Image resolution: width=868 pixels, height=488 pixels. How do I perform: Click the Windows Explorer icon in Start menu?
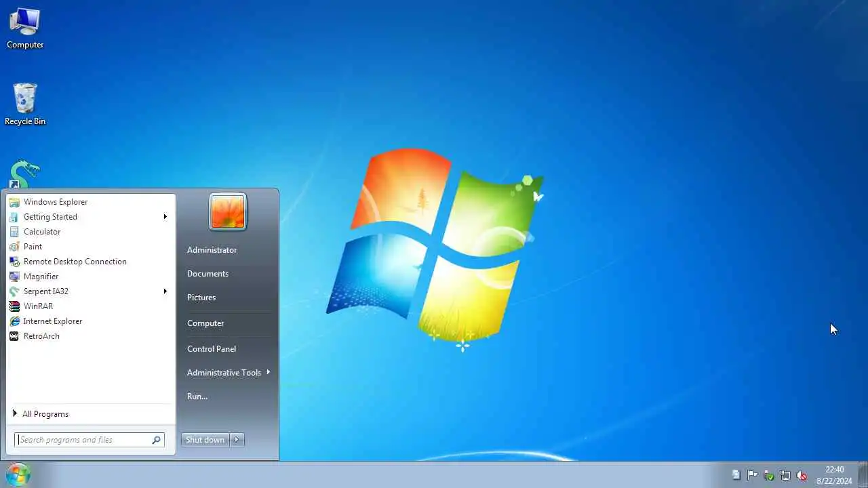pyautogui.click(x=14, y=202)
